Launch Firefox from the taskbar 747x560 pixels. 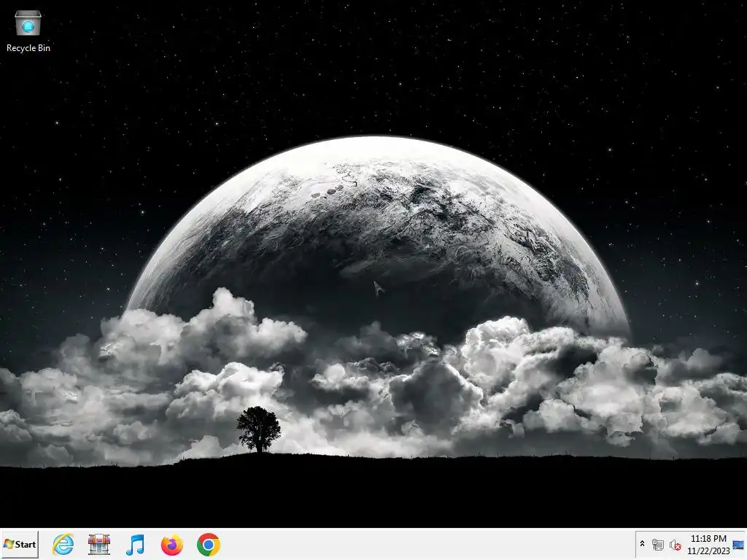[x=172, y=544]
